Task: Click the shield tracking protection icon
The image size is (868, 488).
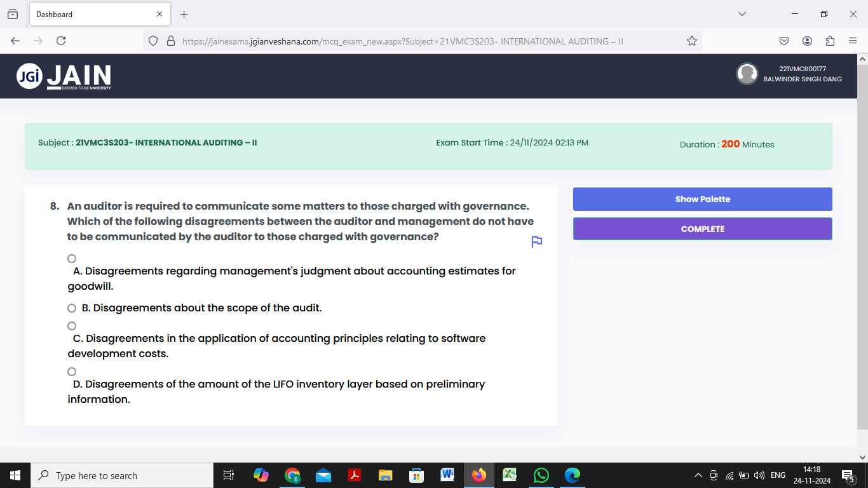Action: [x=153, y=40]
